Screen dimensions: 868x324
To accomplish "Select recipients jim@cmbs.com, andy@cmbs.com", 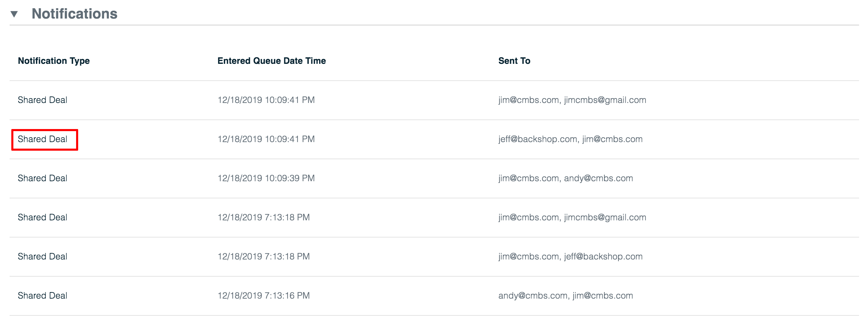I will 566,178.
